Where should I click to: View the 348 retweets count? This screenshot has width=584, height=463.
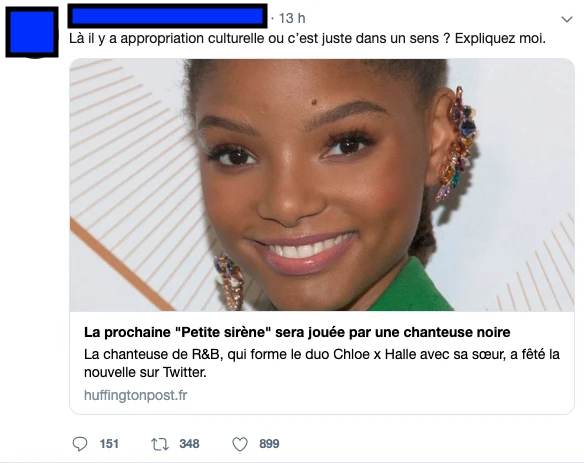tap(189, 444)
